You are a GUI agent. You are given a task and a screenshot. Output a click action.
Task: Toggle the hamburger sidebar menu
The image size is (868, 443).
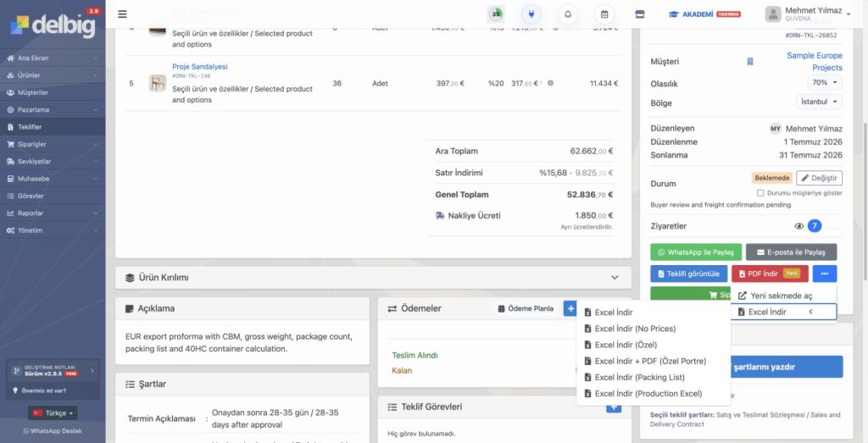click(x=122, y=14)
